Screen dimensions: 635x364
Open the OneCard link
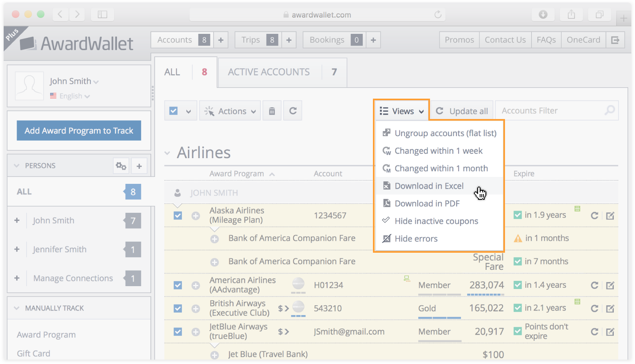(x=583, y=40)
